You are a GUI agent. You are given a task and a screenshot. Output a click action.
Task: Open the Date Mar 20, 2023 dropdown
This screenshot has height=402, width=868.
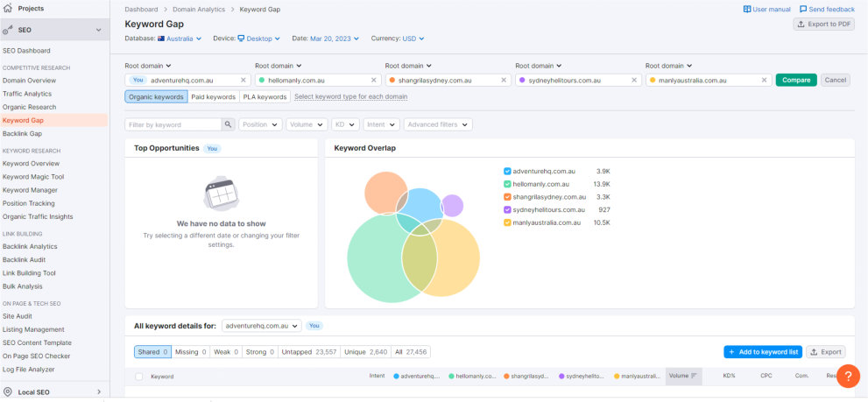335,39
